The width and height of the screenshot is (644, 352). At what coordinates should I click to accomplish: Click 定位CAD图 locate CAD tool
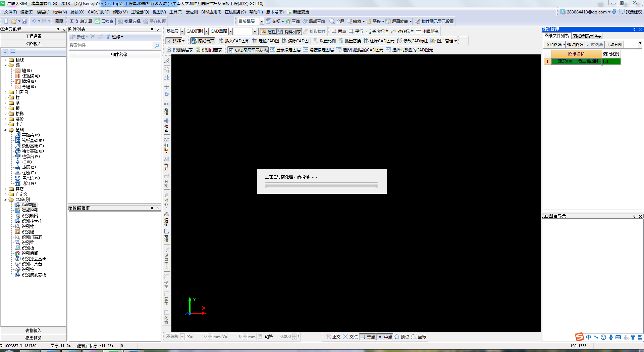pyautogui.click(x=266, y=41)
